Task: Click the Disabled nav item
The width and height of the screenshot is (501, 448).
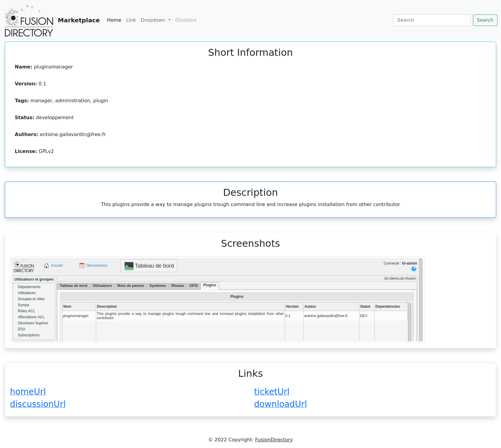Action: 186,20
